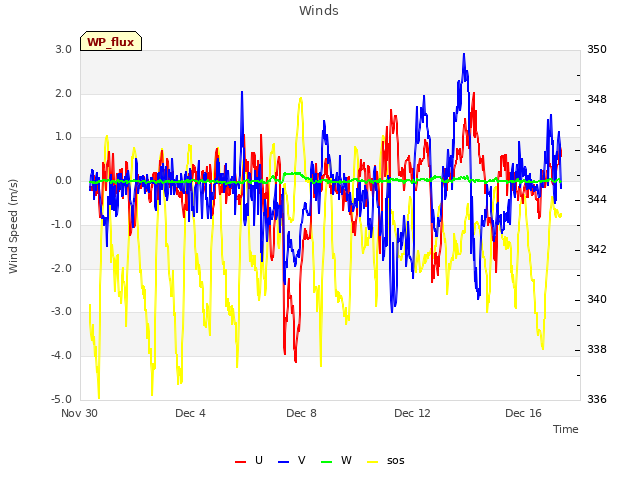Click the 2.0 left axis value
The width and height of the screenshot is (640, 480).
point(64,93)
